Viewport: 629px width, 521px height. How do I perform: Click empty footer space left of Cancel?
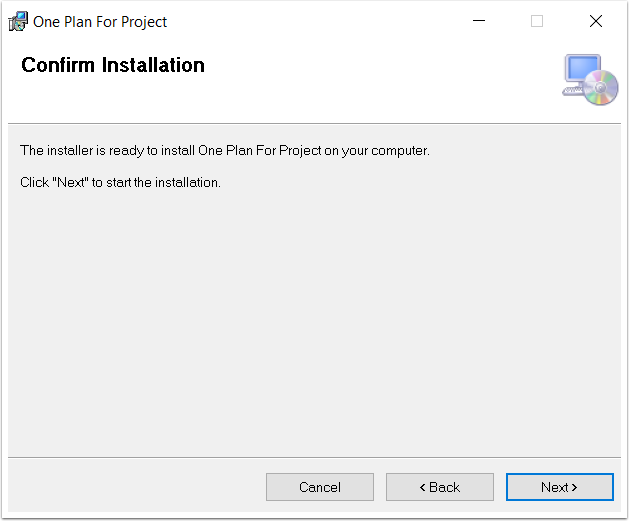[x=136, y=487]
